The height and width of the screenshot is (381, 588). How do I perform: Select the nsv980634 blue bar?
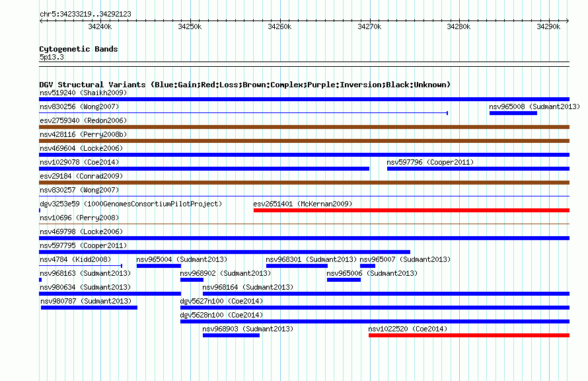(110, 294)
